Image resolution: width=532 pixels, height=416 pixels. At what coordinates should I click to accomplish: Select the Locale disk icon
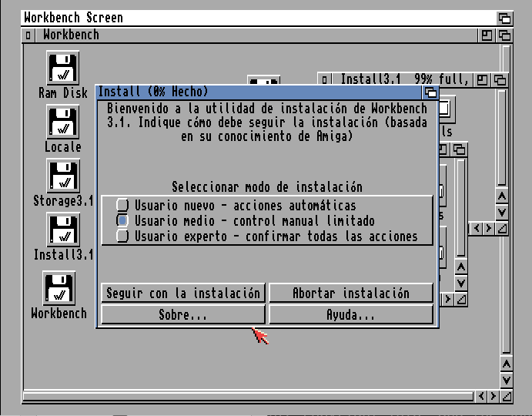[62, 122]
